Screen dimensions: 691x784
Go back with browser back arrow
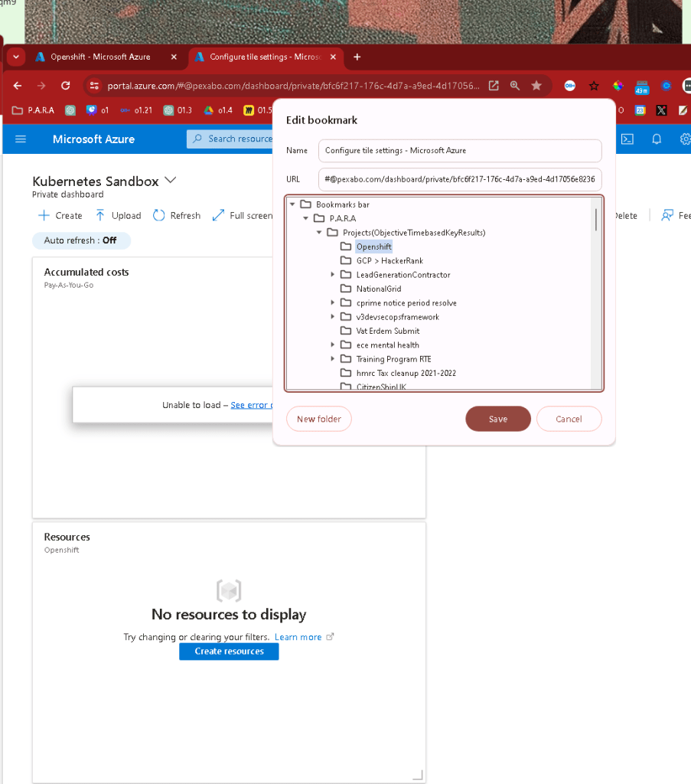click(18, 86)
